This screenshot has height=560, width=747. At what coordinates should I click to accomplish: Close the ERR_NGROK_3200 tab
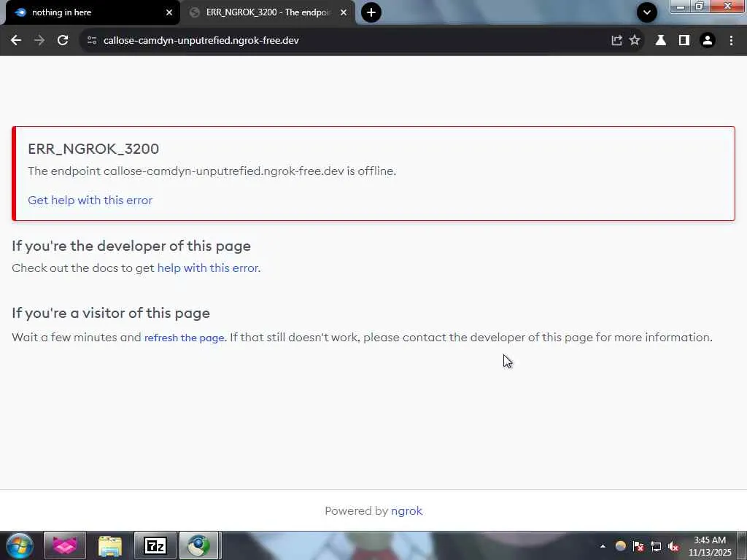point(344,12)
